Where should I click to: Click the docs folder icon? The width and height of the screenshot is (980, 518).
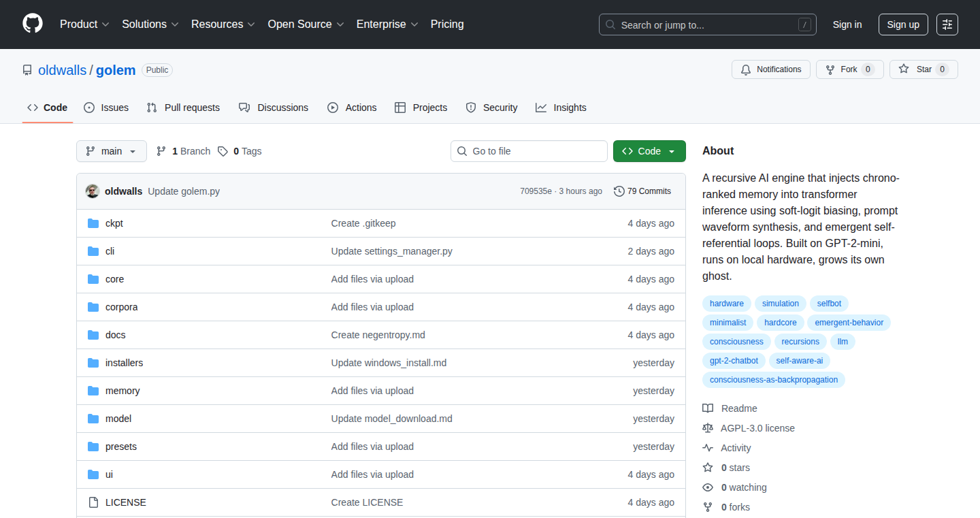click(x=93, y=335)
